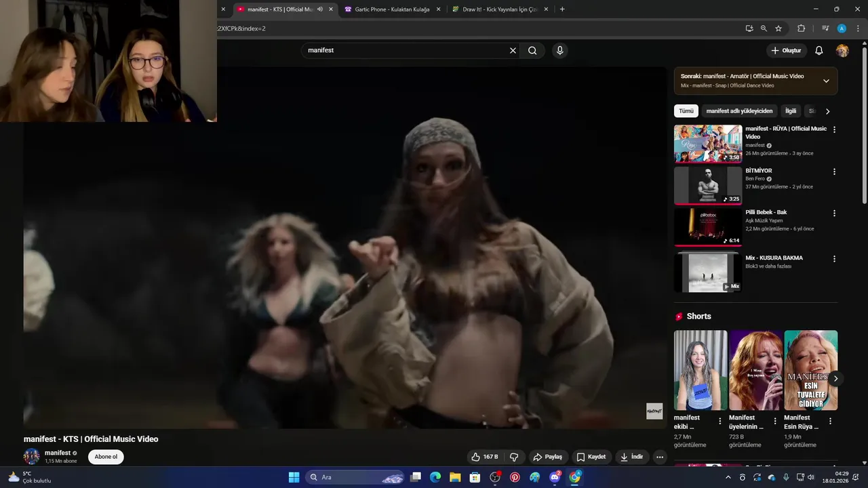
Task: Open options for BİTMİYOR video
Action: tap(834, 171)
